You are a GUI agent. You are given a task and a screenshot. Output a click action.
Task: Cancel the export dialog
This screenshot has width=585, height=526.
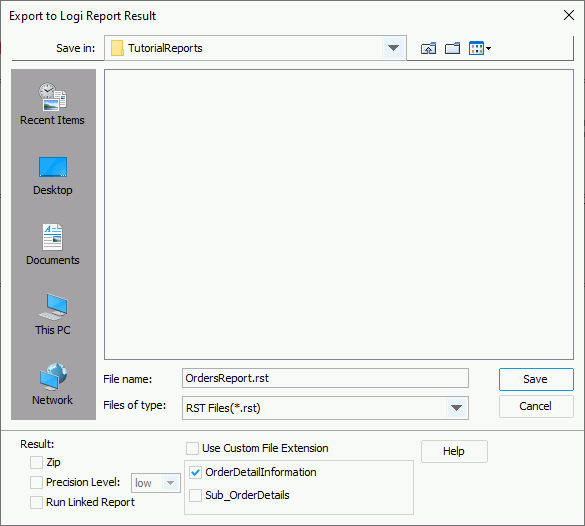(x=536, y=406)
